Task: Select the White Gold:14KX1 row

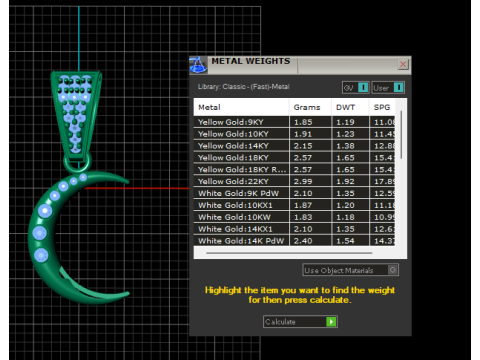Action: (x=294, y=229)
